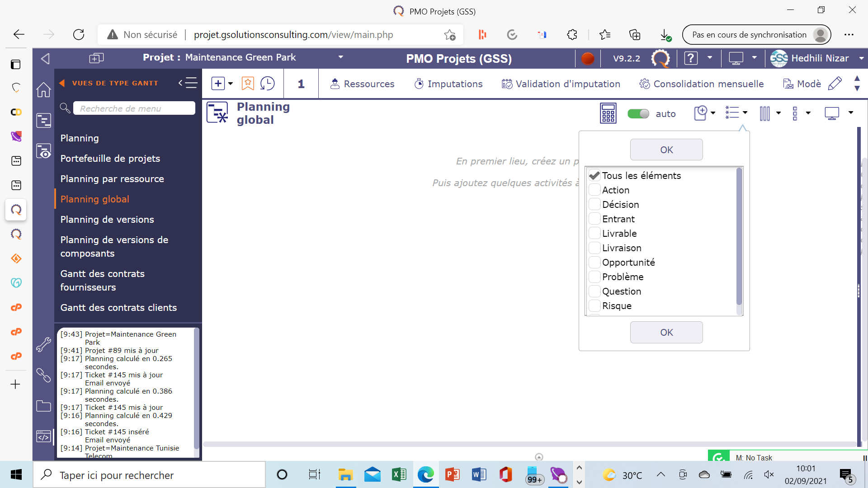Uncheck the 'Tous les éléments' checkbox
Screen dimensions: 868x488
point(594,176)
